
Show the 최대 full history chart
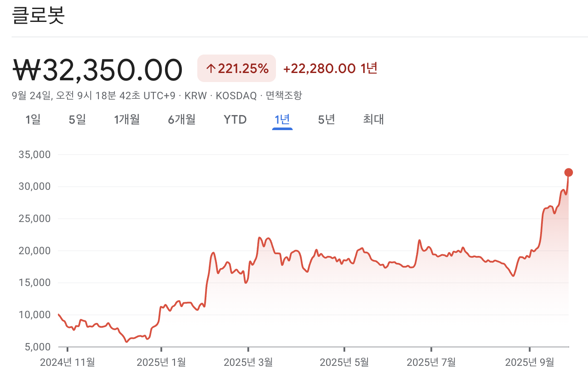372,119
